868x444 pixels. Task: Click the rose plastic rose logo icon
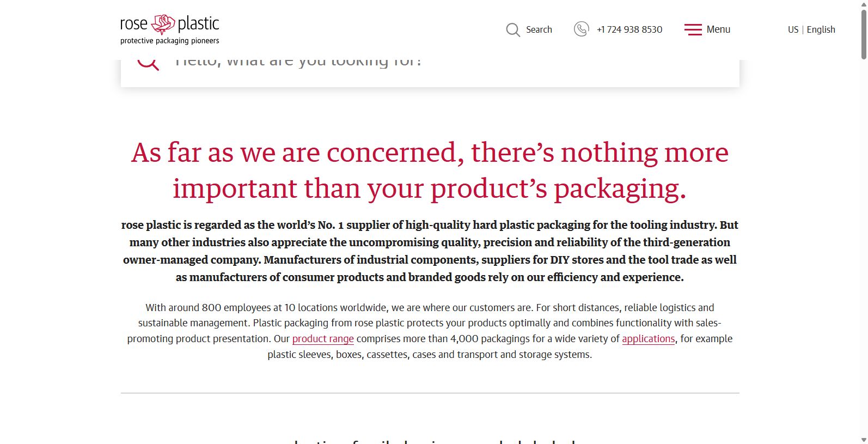(163, 25)
